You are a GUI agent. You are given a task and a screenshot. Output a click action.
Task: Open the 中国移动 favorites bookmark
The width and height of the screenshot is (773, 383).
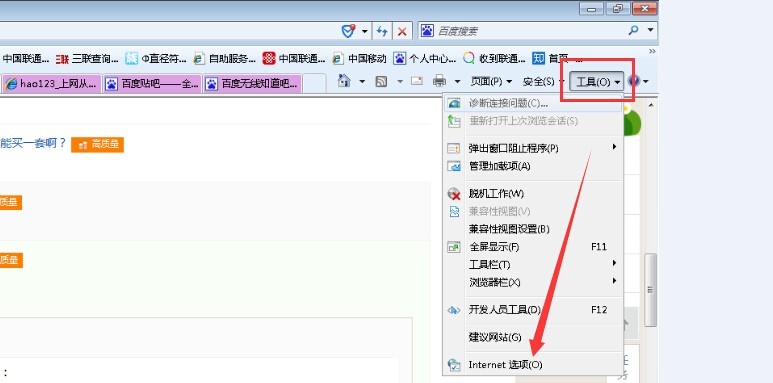pos(359,59)
